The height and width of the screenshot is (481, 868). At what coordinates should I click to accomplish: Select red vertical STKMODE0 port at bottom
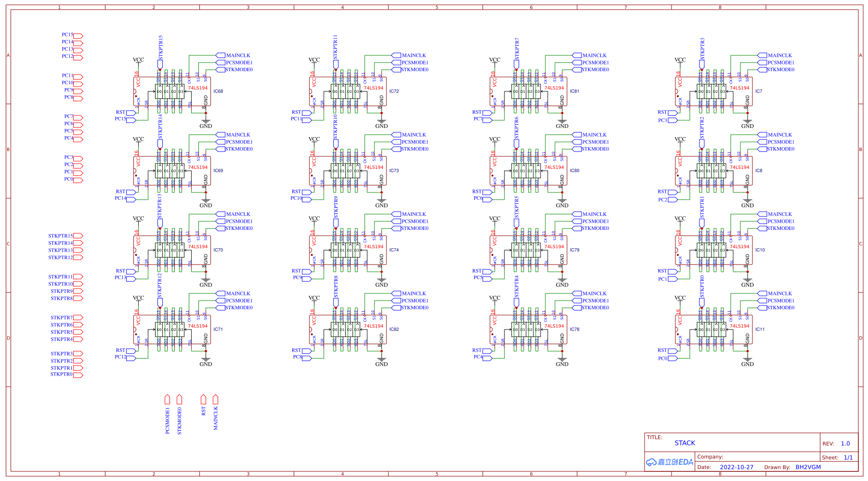[x=179, y=399]
